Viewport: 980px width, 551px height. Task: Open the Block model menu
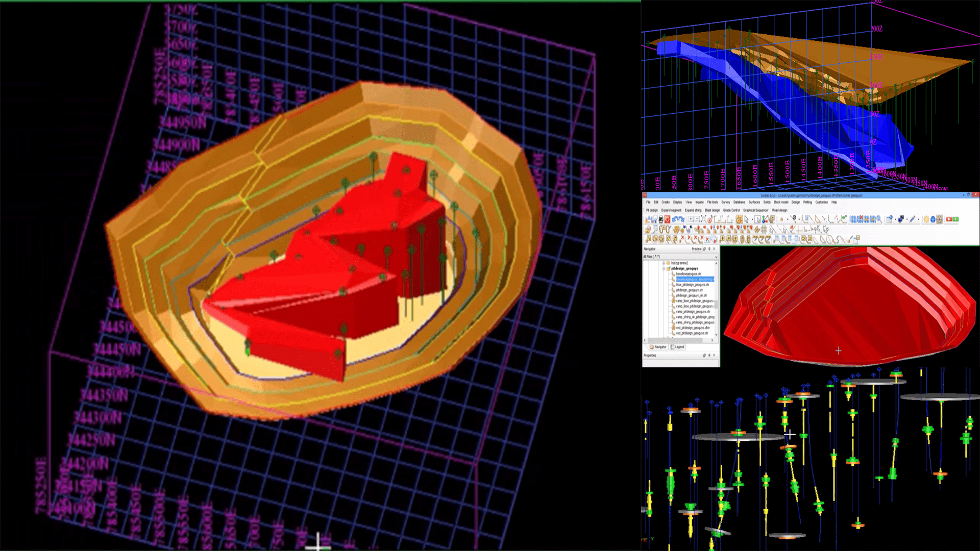point(781,202)
